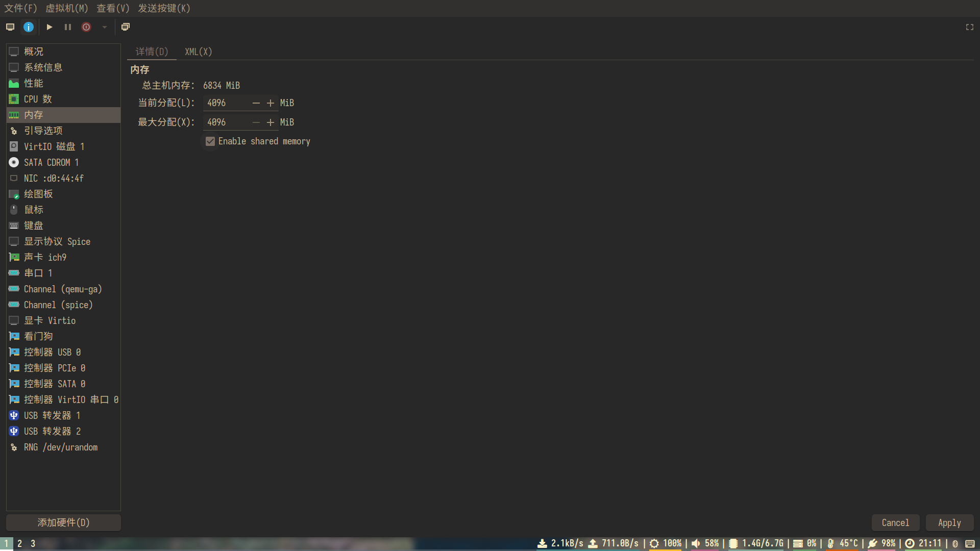Toggle fullscreen view icon
The width and height of the screenshot is (980, 551).
click(969, 27)
